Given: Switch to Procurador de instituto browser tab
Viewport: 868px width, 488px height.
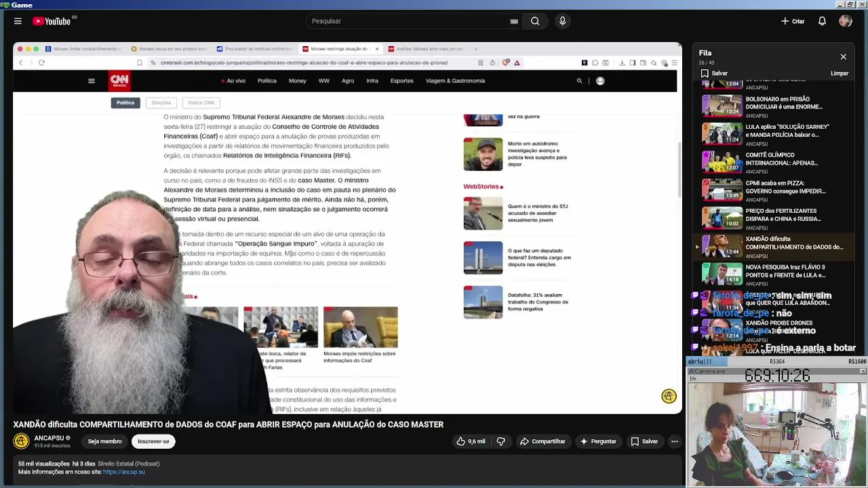Looking at the screenshot, I should pos(254,49).
